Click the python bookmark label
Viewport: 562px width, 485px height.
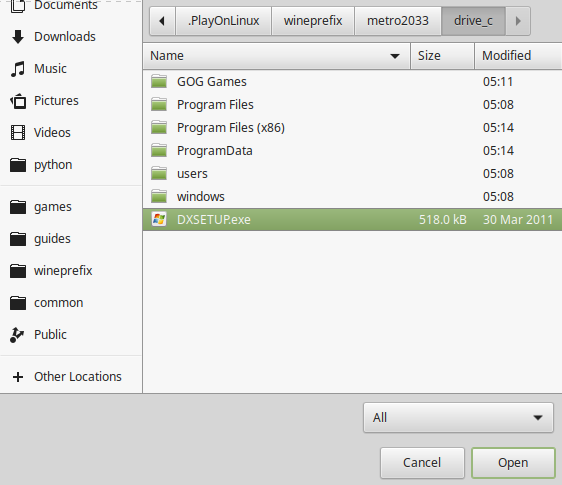tap(53, 165)
